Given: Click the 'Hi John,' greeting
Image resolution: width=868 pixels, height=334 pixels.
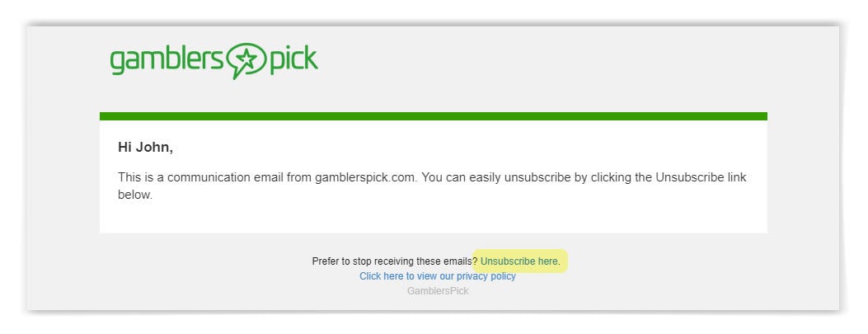Looking at the screenshot, I should [145, 148].
